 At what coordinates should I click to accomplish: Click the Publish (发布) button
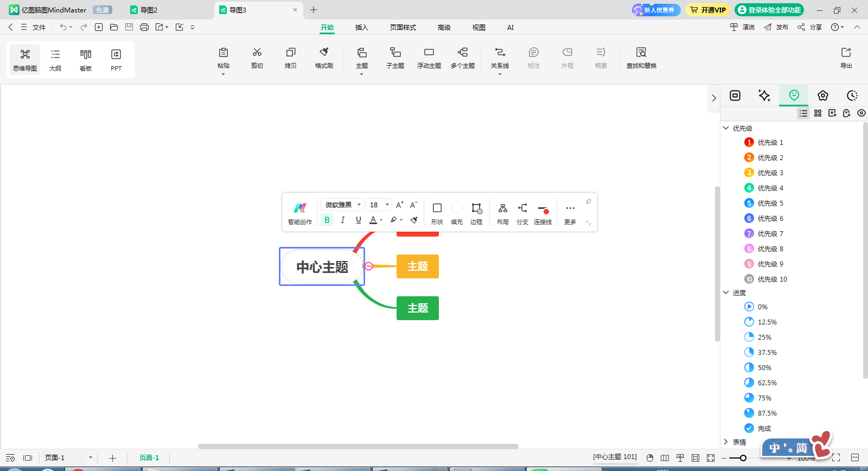coord(776,27)
